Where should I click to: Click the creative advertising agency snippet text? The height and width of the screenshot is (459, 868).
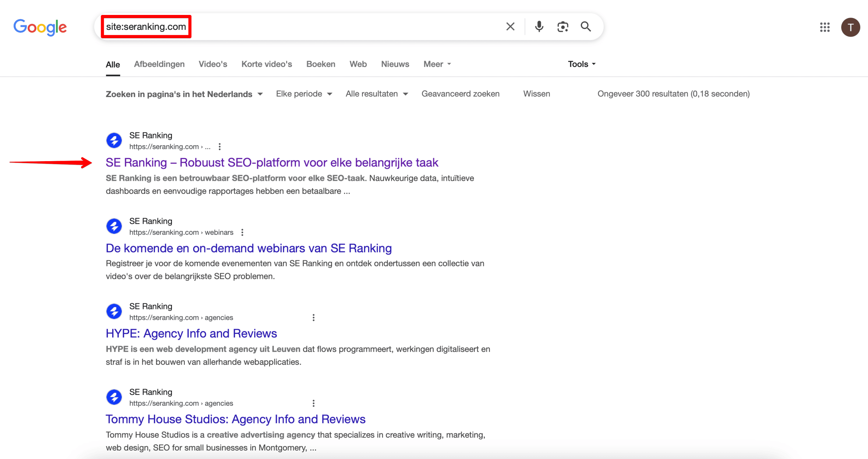(x=296, y=441)
